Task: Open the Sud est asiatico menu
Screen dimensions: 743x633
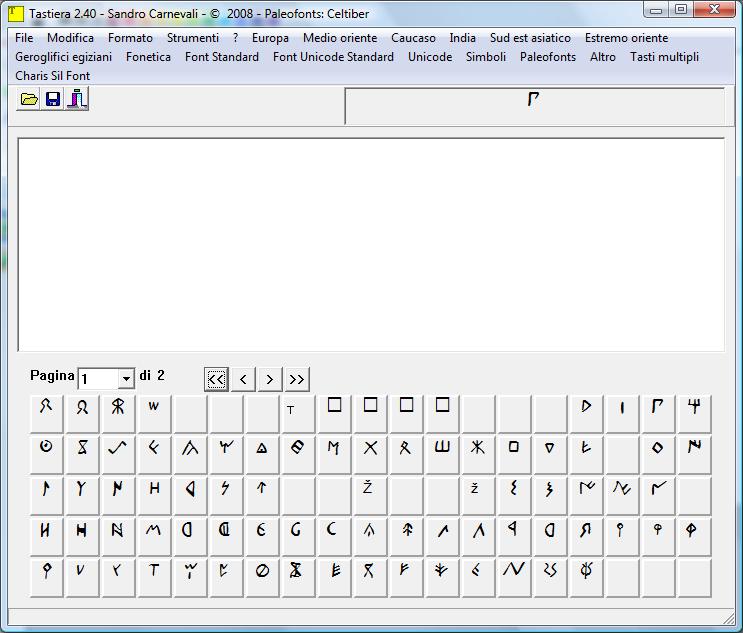Action: pos(530,38)
